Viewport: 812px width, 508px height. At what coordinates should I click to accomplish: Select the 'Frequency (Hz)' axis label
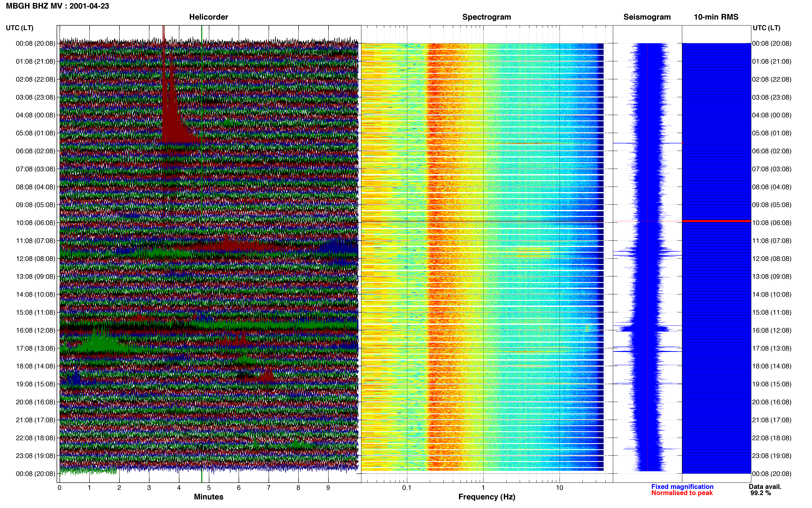(487, 497)
